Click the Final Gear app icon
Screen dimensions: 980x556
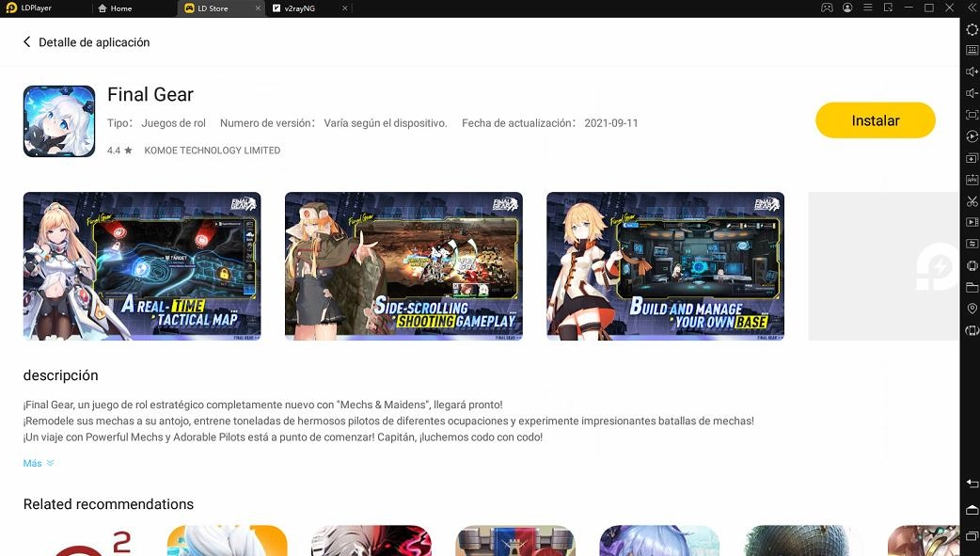[59, 121]
